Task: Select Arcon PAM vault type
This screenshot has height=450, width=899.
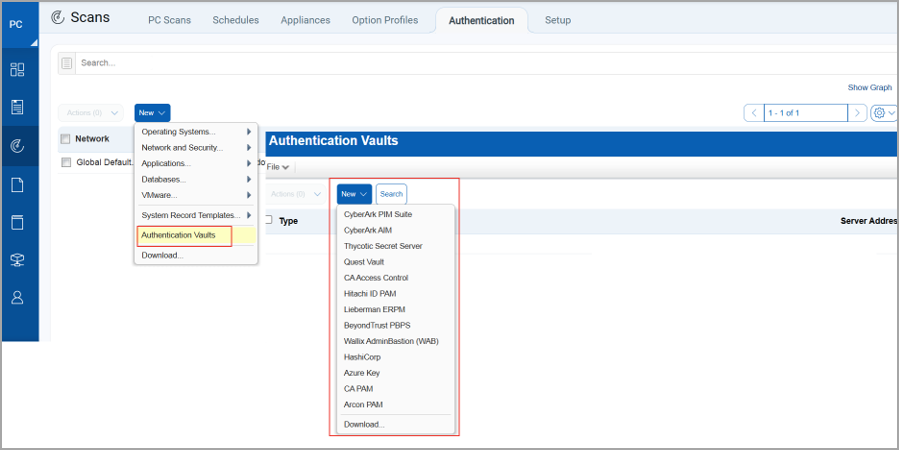Action: tap(395, 405)
